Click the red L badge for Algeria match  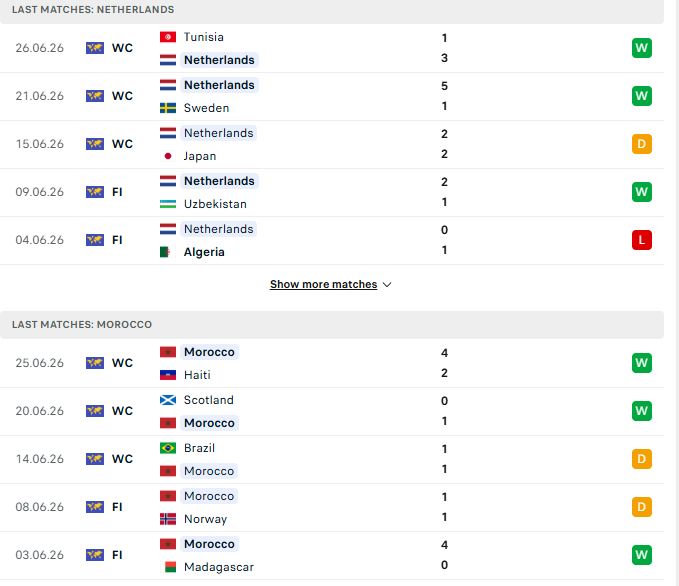coord(642,240)
